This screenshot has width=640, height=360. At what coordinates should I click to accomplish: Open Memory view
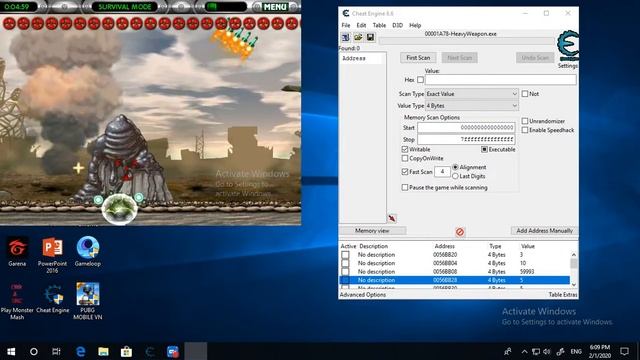[x=372, y=231]
